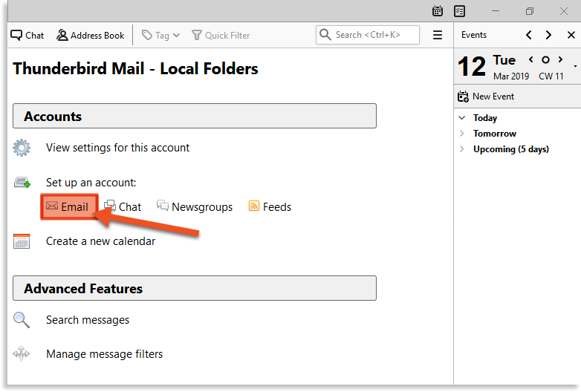Go to next day in Events pane

pos(548,35)
